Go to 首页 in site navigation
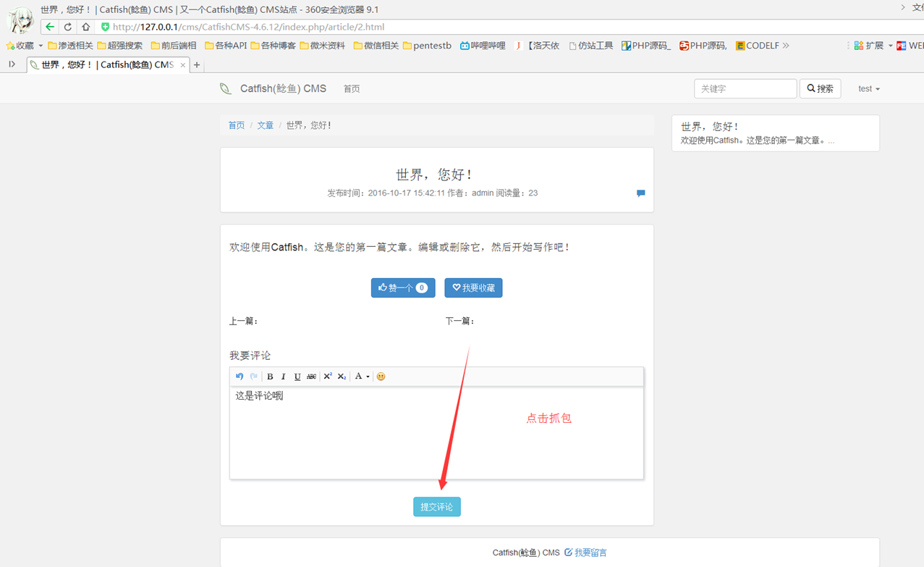 [352, 88]
